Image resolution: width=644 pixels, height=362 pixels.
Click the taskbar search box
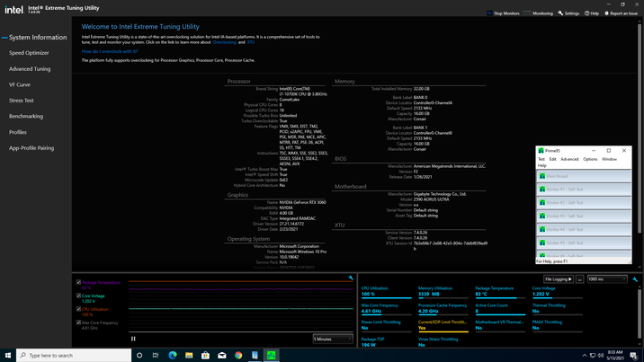pos(74,355)
